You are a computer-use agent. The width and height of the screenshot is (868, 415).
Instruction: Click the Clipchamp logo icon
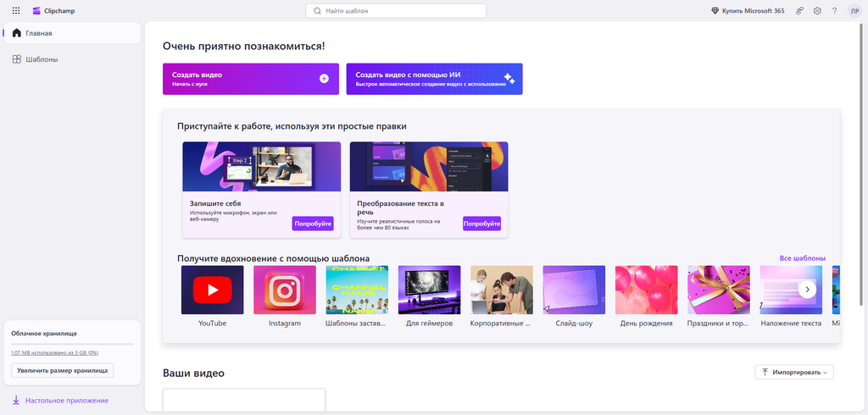(36, 10)
